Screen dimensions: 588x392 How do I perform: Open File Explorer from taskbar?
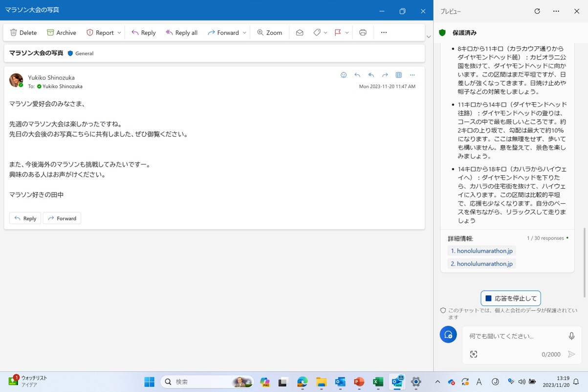(321, 382)
